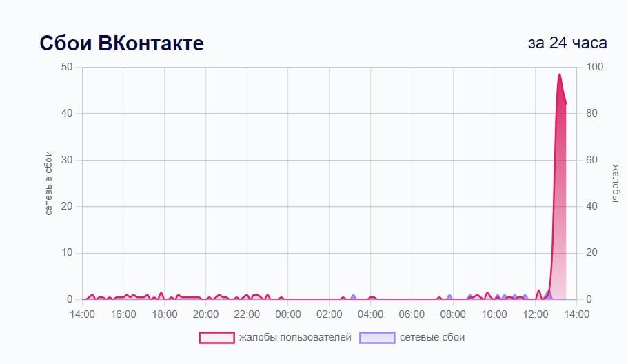Click the 04:00 x-axis label
Viewport: 628px width, 364px height.
tap(370, 314)
